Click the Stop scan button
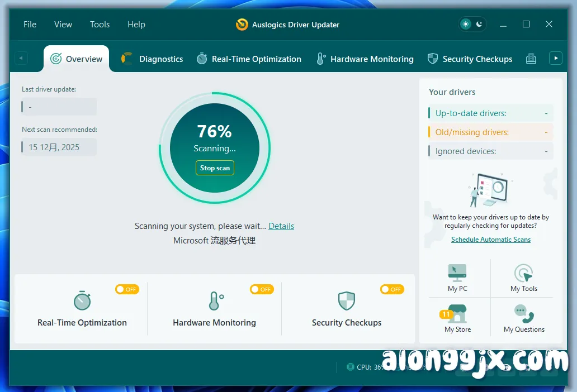Viewport: 577px width, 392px height. [x=215, y=168]
